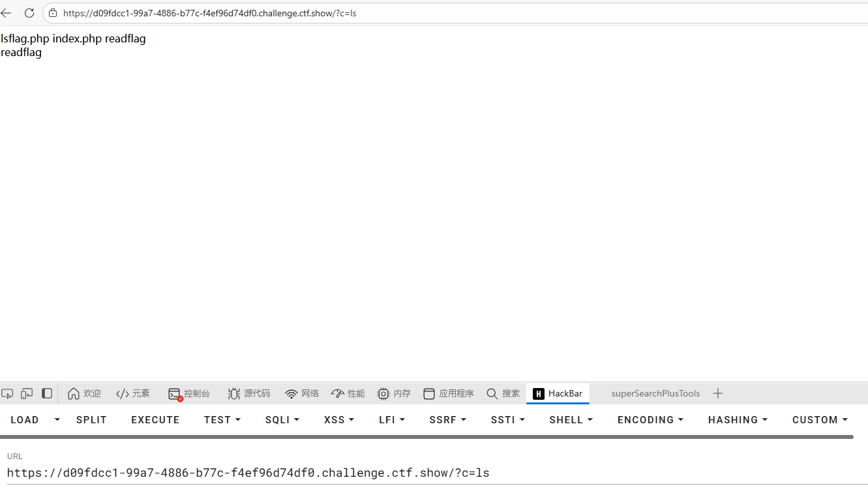Image resolution: width=868 pixels, height=495 pixels.
Task: Click the DevTools dock side icon
Action: pos(46,393)
